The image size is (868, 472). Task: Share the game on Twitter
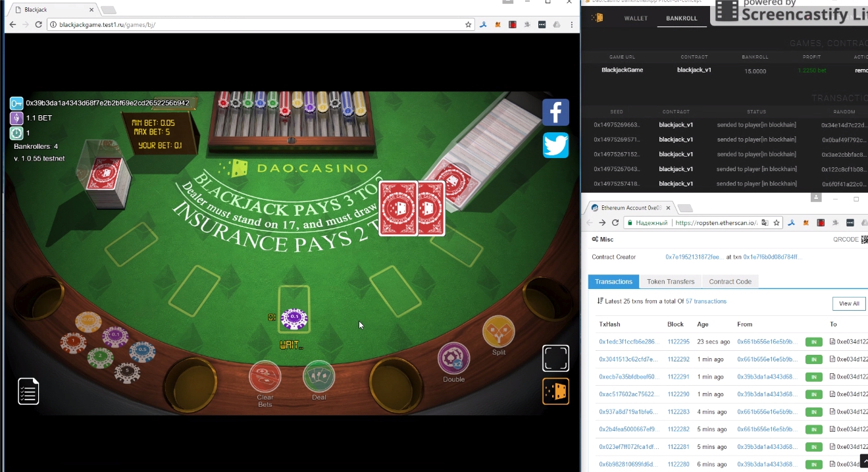[555, 145]
